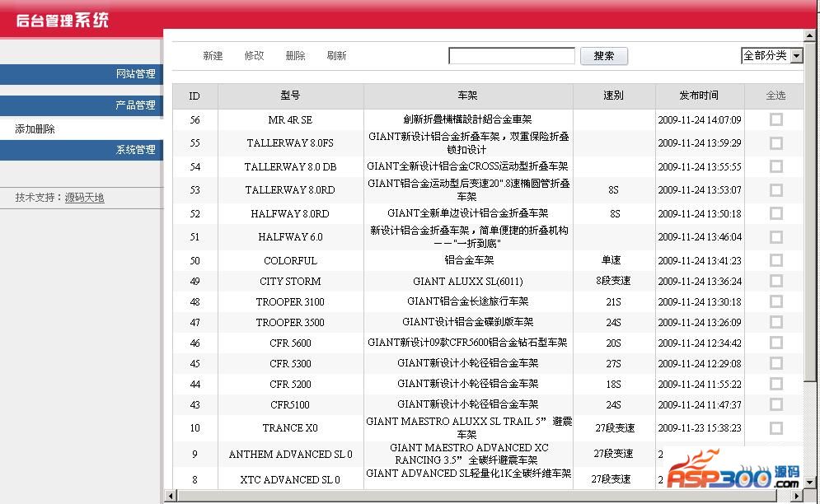820x504 pixels.
Task: Click ID 56 cell
Action: point(194,119)
